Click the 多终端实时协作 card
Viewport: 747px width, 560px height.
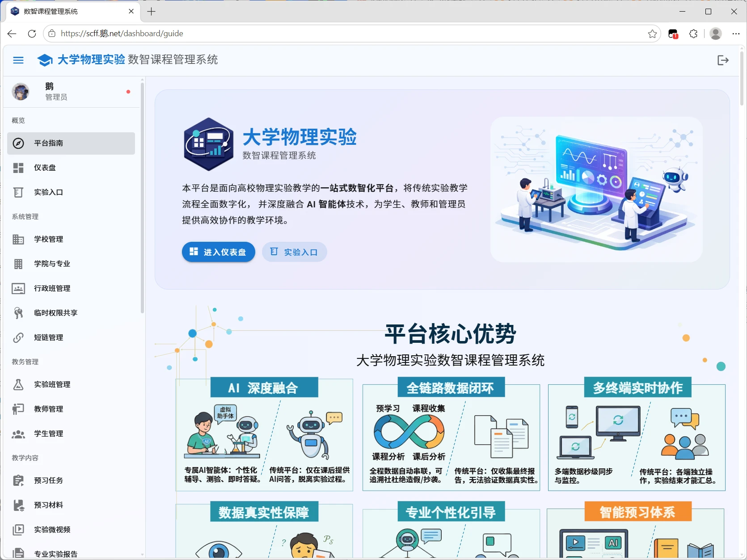pyautogui.click(x=637, y=434)
